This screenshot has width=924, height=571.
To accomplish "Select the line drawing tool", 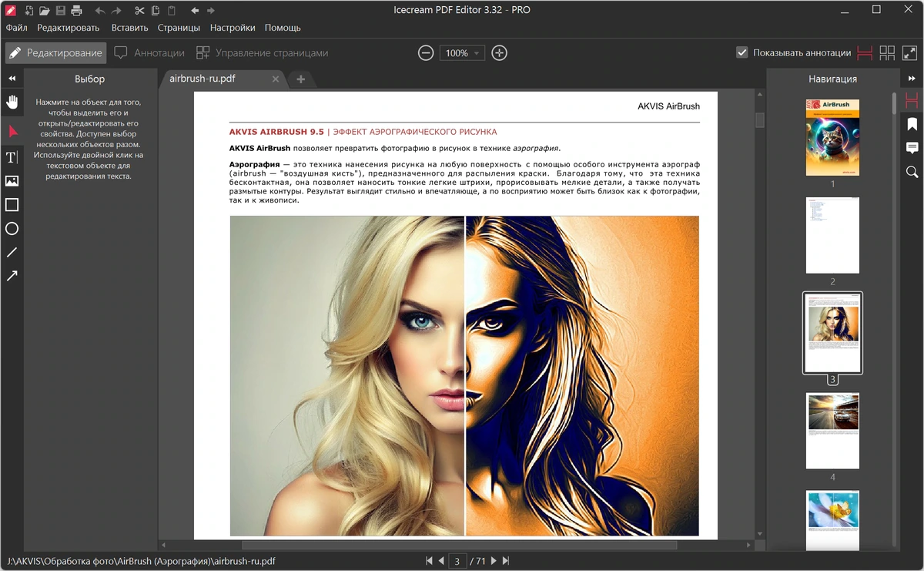I will coord(12,252).
